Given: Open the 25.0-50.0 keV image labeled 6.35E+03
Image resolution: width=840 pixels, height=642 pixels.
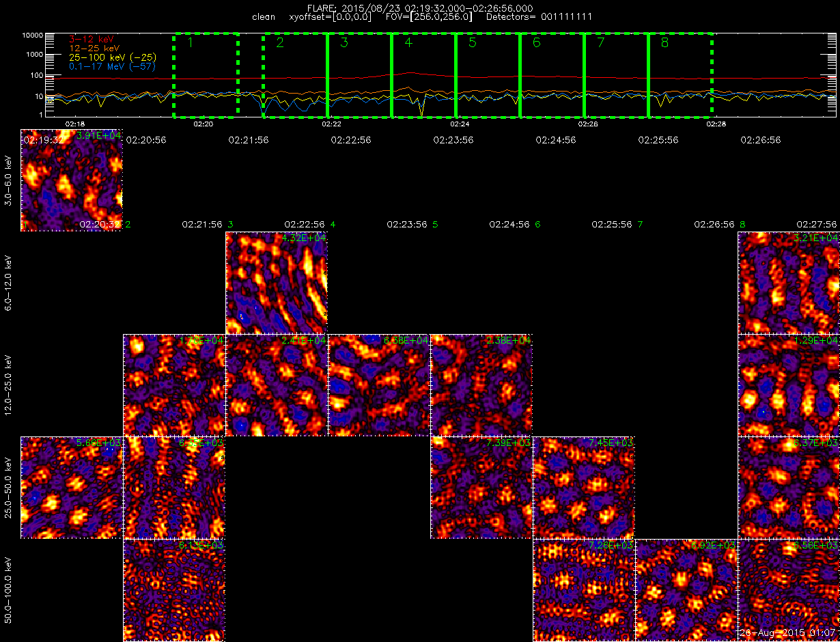Looking at the screenshot, I should (x=174, y=488).
